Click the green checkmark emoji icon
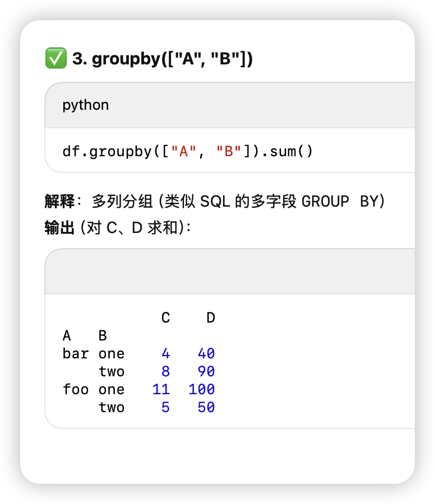The image size is (435, 504). pyautogui.click(x=56, y=58)
